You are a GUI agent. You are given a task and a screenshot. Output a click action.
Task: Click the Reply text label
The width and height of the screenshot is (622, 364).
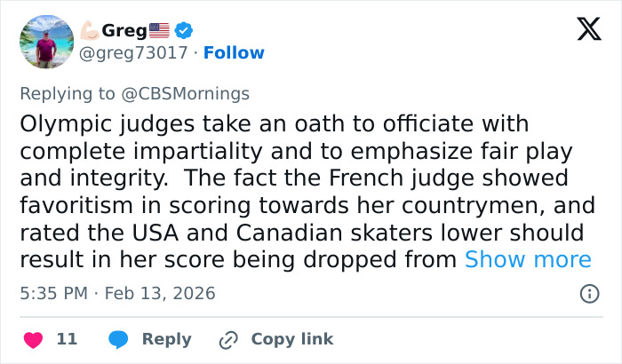click(166, 339)
